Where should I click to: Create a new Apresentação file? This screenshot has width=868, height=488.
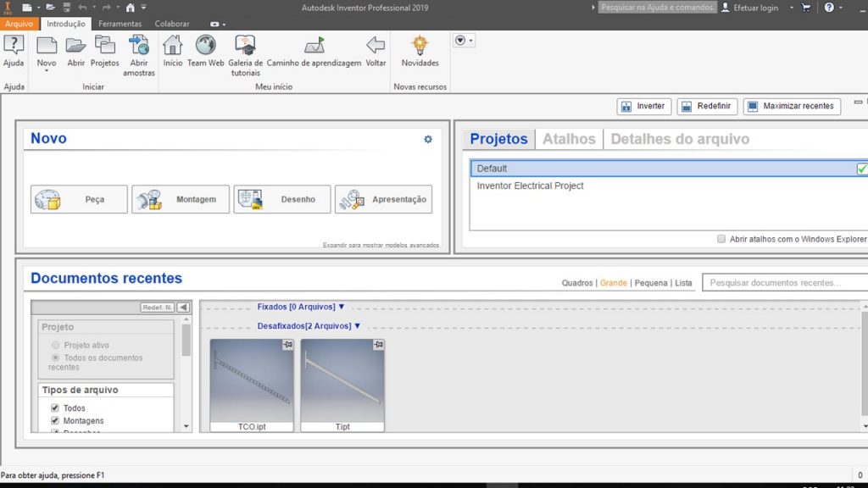(384, 199)
